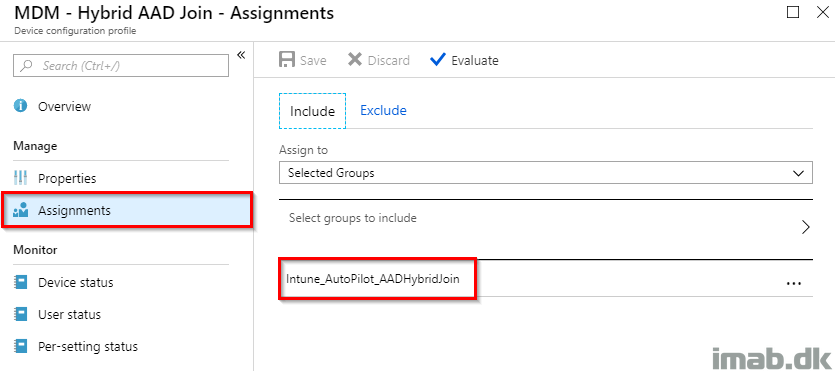
Task: Expand Select groups to include chevron
Action: coord(806,227)
